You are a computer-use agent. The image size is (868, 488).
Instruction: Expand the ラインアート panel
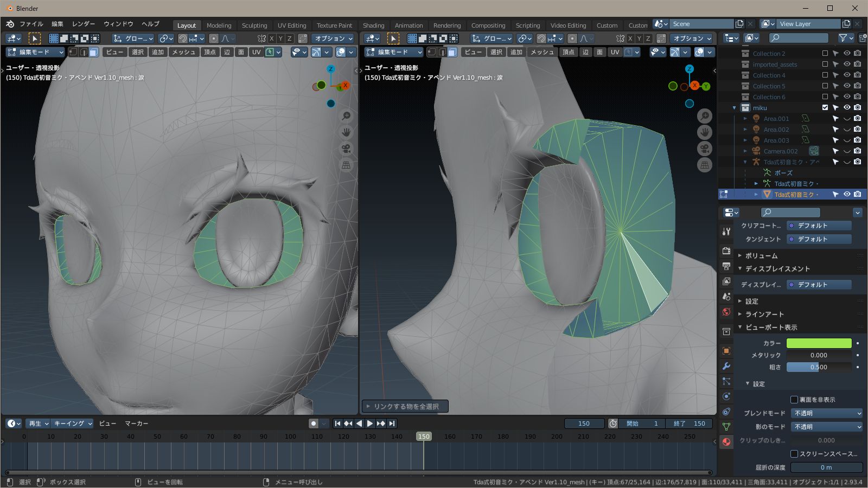[x=764, y=314]
